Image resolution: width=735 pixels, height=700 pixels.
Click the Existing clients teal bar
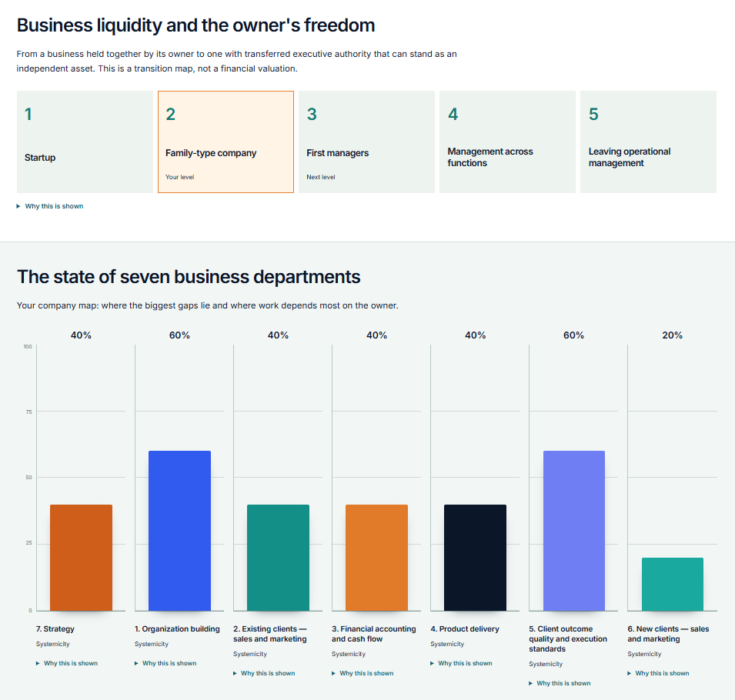[x=278, y=558]
